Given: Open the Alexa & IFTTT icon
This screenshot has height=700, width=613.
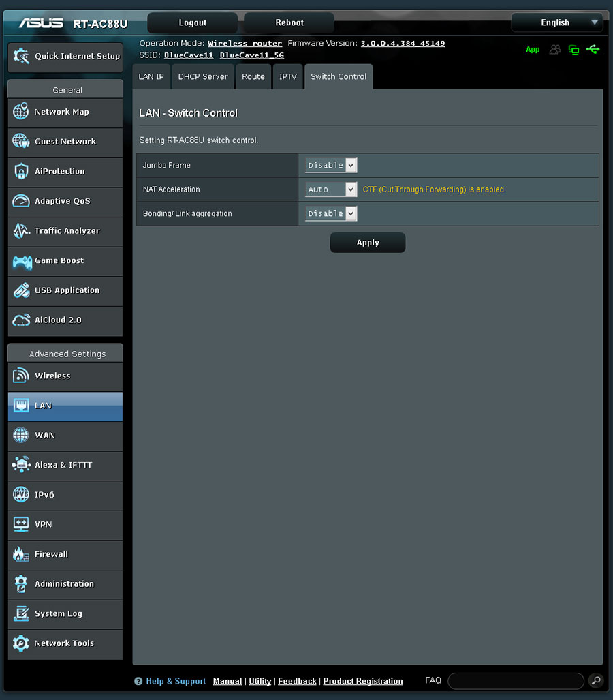Looking at the screenshot, I should [21, 464].
